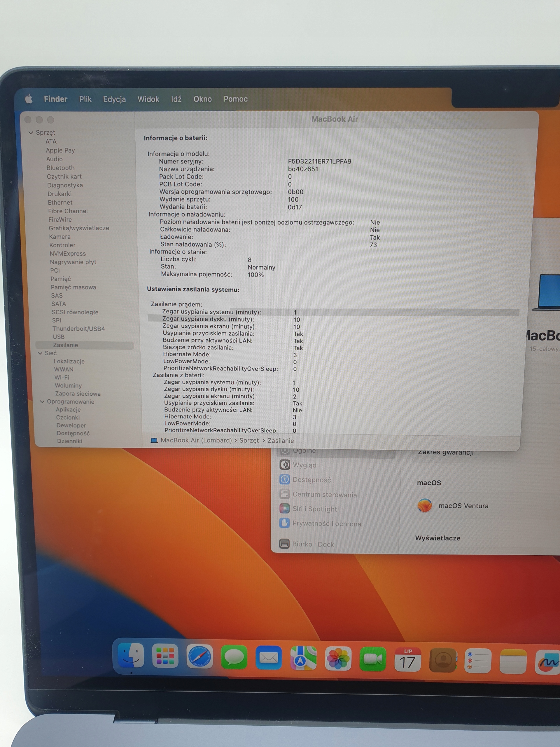Collapse the Sieć tree section
This screenshot has height=747, width=560.
click(40, 353)
